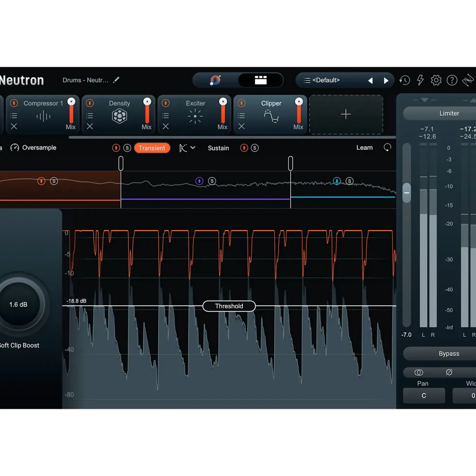Solo the high blue band
476x476 pixels.
tap(350, 181)
